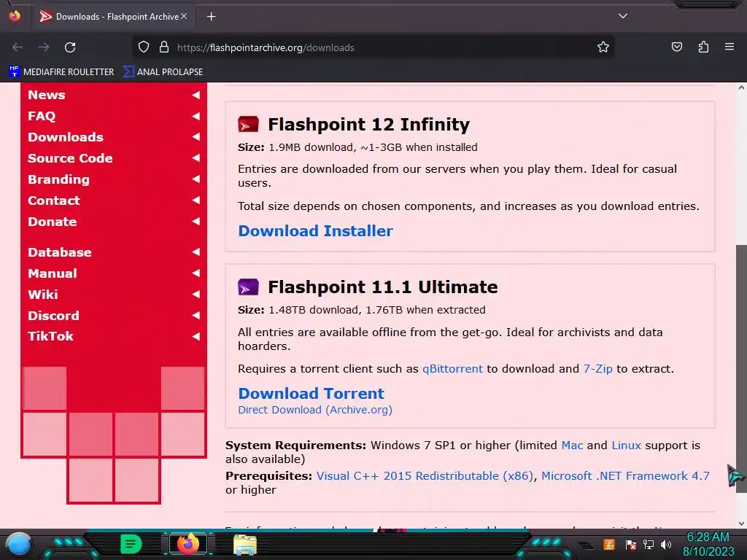The width and height of the screenshot is (747, 560).
Task: Click the orange tray application icon
Action: click(x=609, y=544)
